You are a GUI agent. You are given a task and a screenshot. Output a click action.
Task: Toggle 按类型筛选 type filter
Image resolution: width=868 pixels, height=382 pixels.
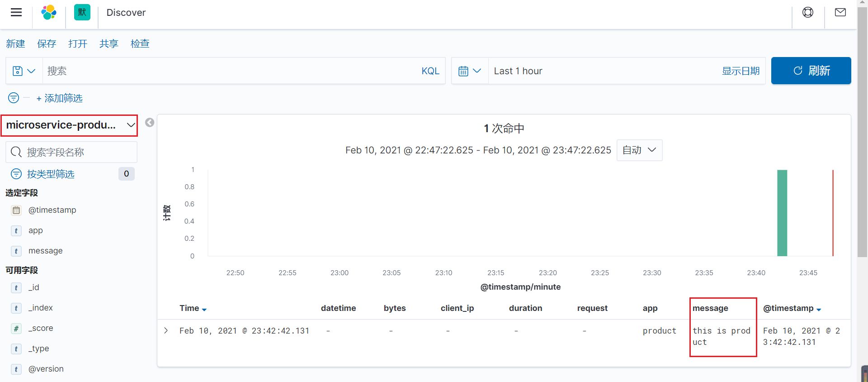pyautogui.click(x=51, y=174)
